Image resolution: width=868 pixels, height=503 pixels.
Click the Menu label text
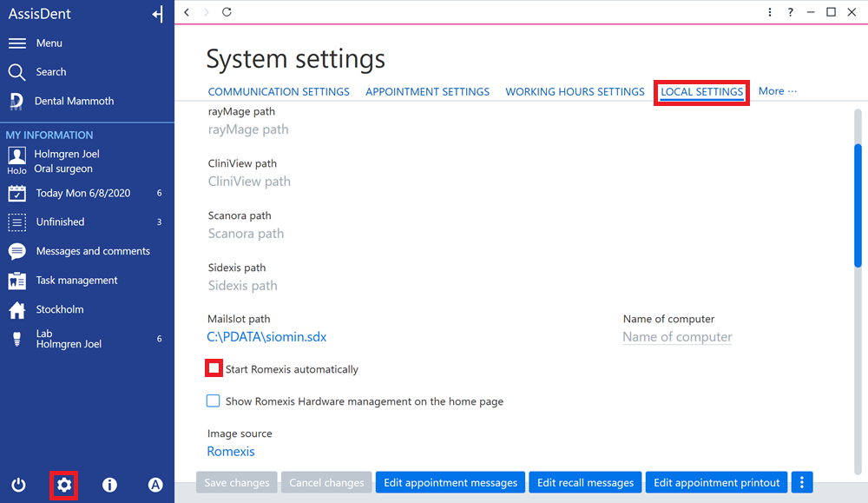point(49,43)
